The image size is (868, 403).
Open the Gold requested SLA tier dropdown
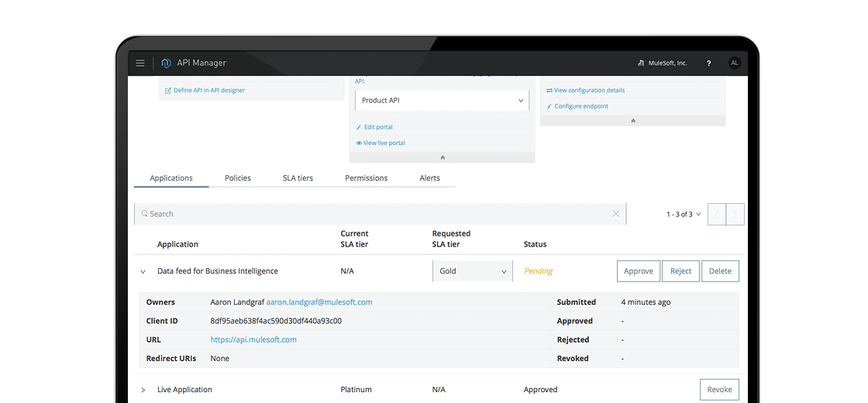pos(473,271)
